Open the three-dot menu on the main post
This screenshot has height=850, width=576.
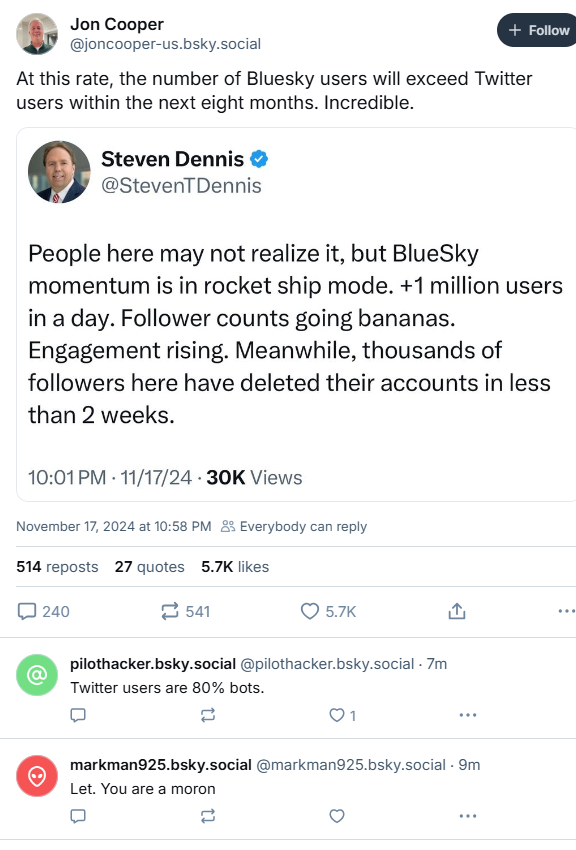[566, 611]
